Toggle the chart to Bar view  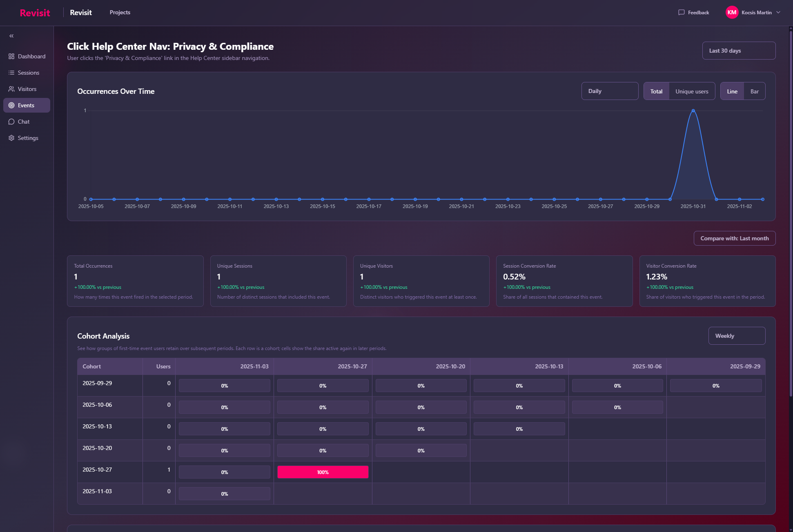(755, 91)
